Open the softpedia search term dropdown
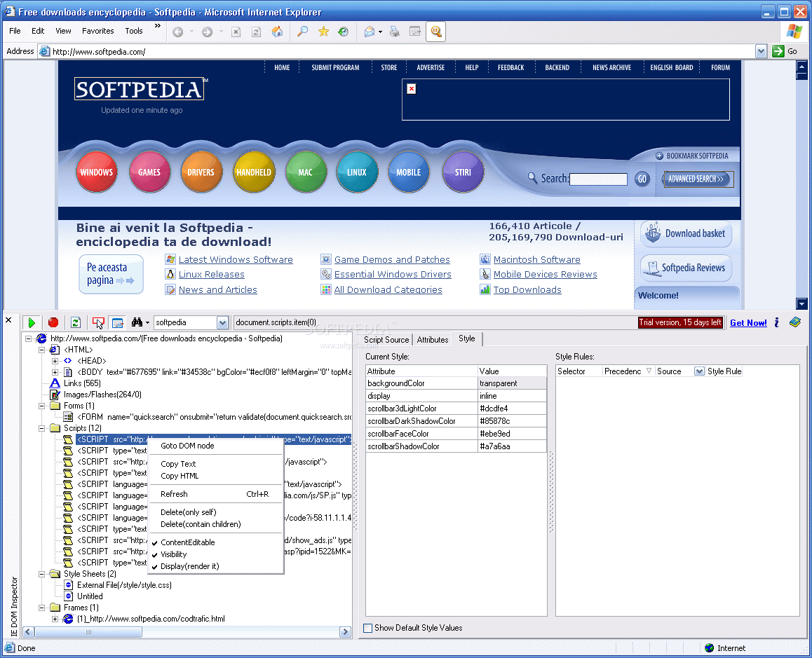The width and height of the screenshot is (812, 658). [x=223, y=322]
